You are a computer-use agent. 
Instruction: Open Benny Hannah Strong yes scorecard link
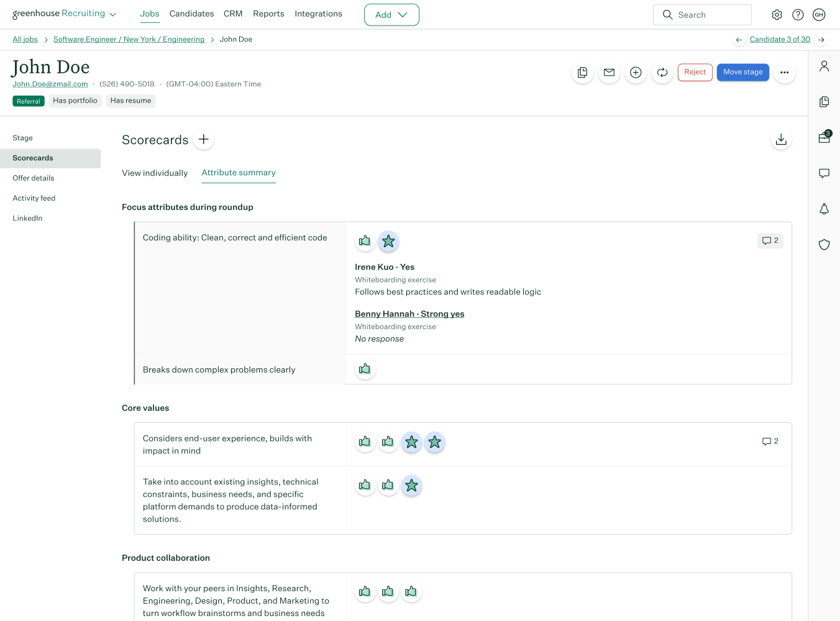click(409, 314)
